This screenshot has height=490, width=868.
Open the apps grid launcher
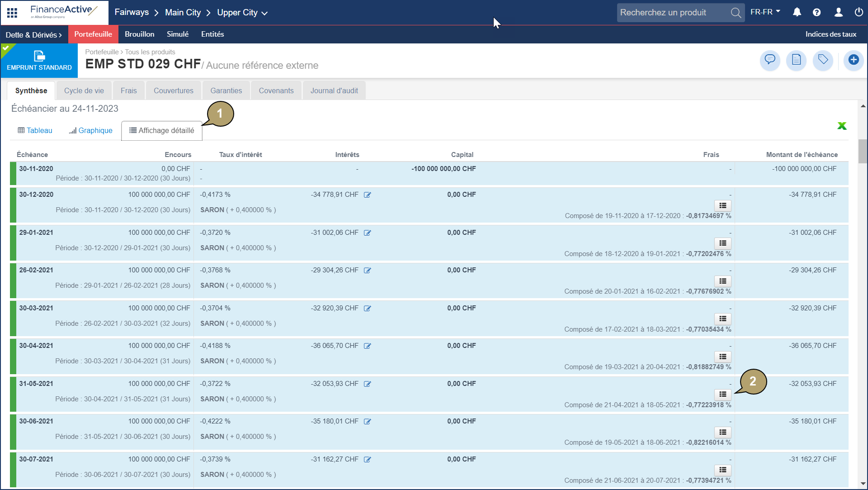(12, 13)
